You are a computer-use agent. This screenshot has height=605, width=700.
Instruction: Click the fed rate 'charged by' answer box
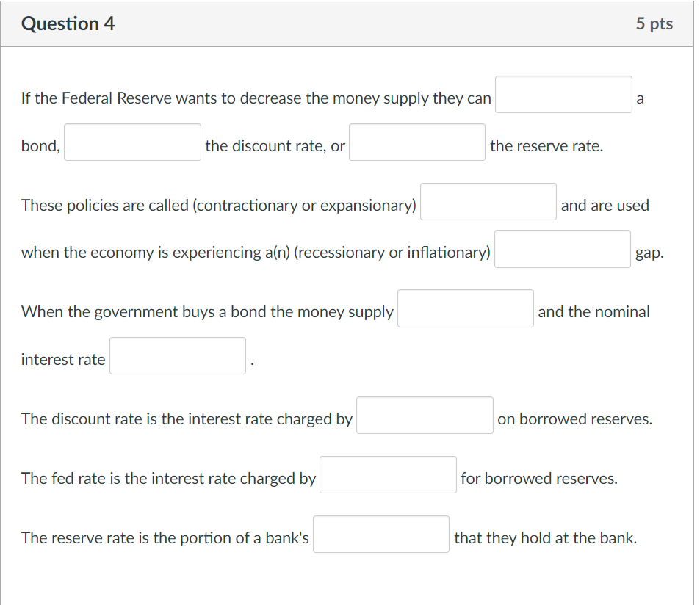click(388, 474)
